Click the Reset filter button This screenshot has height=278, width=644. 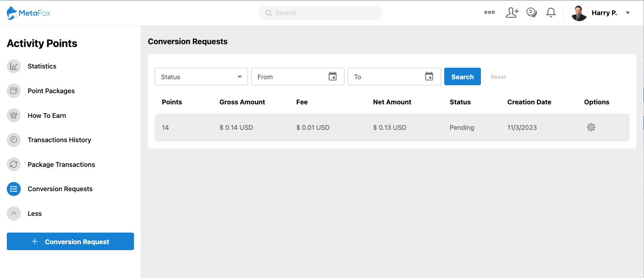coord(498,77)
